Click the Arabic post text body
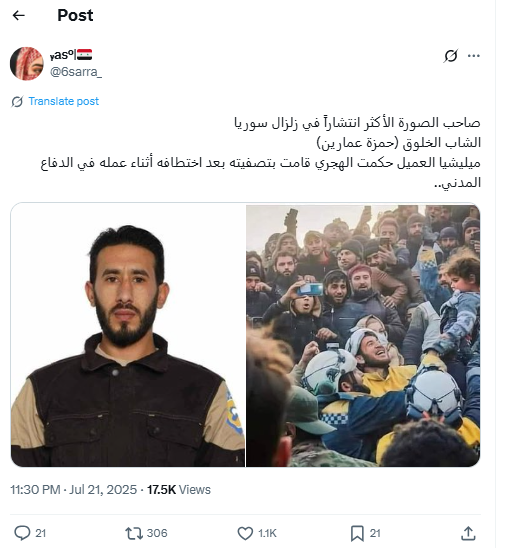This screenshot has height=548, width=515. coord(261,153)
